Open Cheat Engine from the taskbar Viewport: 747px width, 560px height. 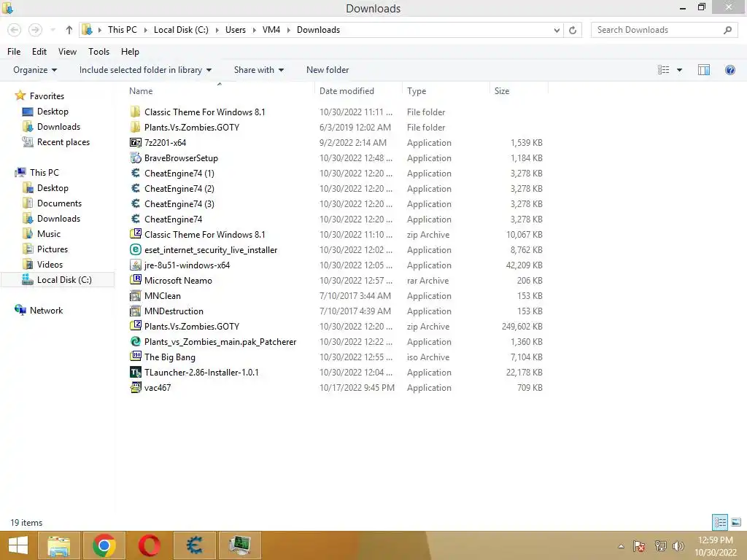[x=194, y=545]
